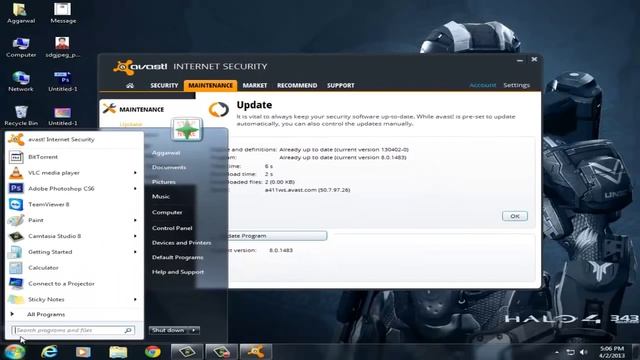Expand Camtasia Studio 8 submenu arrow
This screenshot has width=640, height=360.
pos(136,236)
